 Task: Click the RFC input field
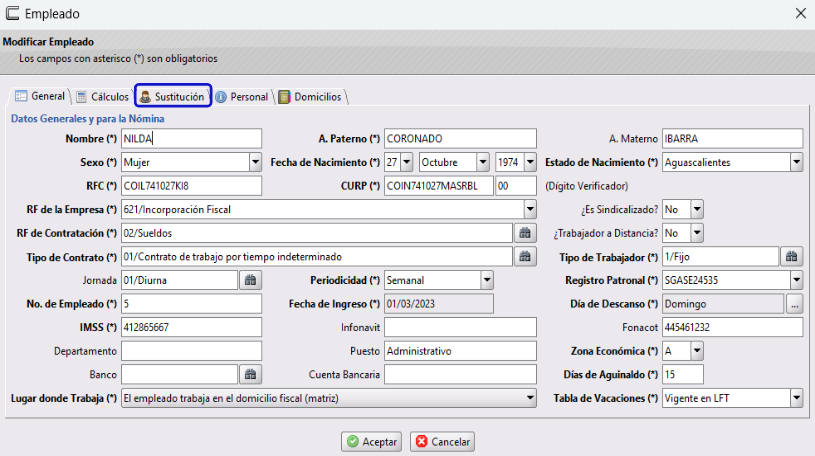tap(191, 186)
